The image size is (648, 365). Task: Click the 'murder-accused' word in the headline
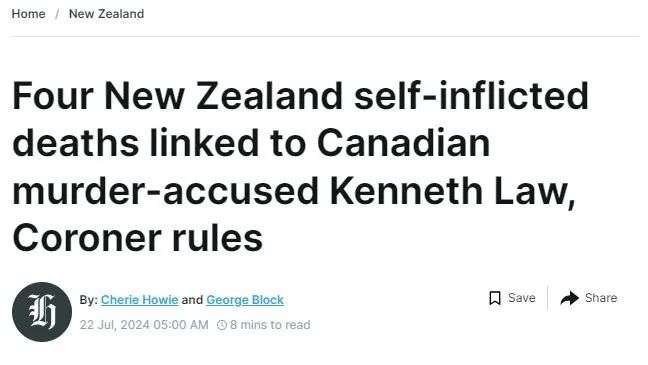[x=165, y=191]
